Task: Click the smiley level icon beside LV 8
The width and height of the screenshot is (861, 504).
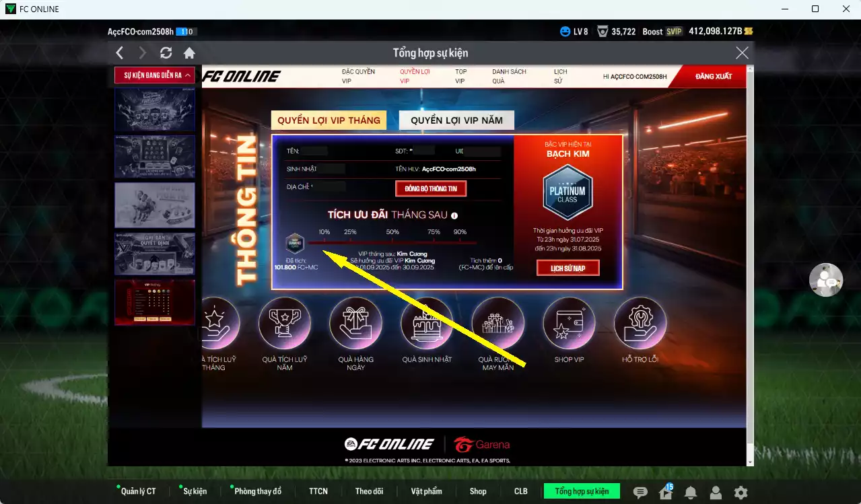Action: click(565, 32)
